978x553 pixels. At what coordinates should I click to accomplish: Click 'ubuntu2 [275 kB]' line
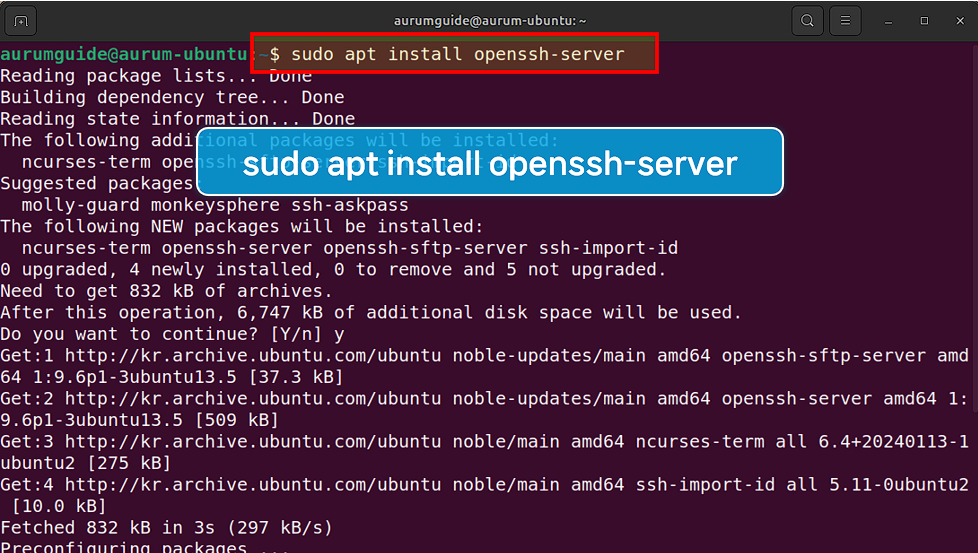(85, 463)
